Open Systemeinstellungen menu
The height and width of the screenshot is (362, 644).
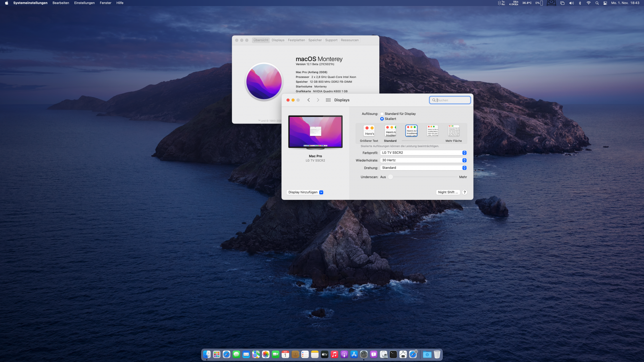pyautogui.click(x=30, y=3)
